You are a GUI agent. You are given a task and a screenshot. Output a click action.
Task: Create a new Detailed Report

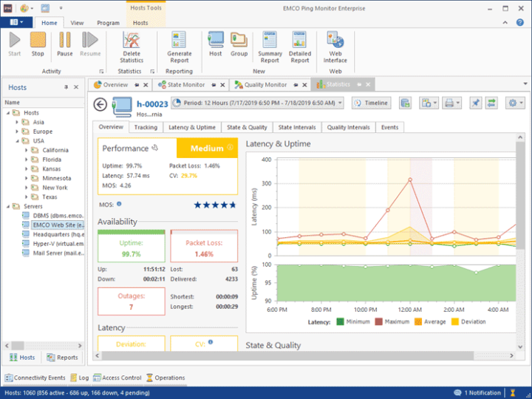pos(299,47)
